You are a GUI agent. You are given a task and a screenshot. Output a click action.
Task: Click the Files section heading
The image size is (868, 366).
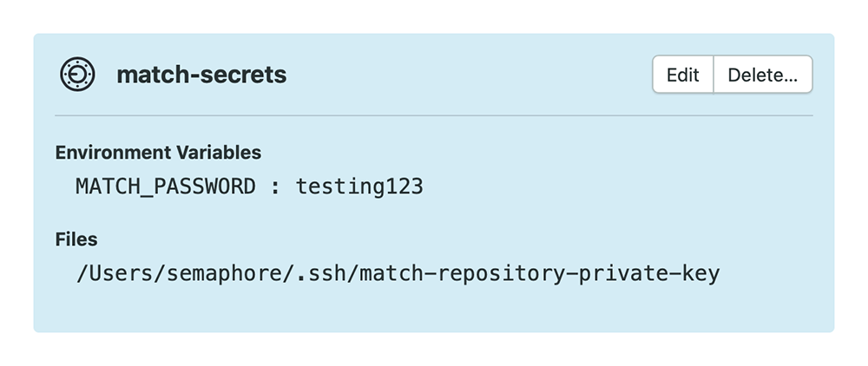click(76, 239)
